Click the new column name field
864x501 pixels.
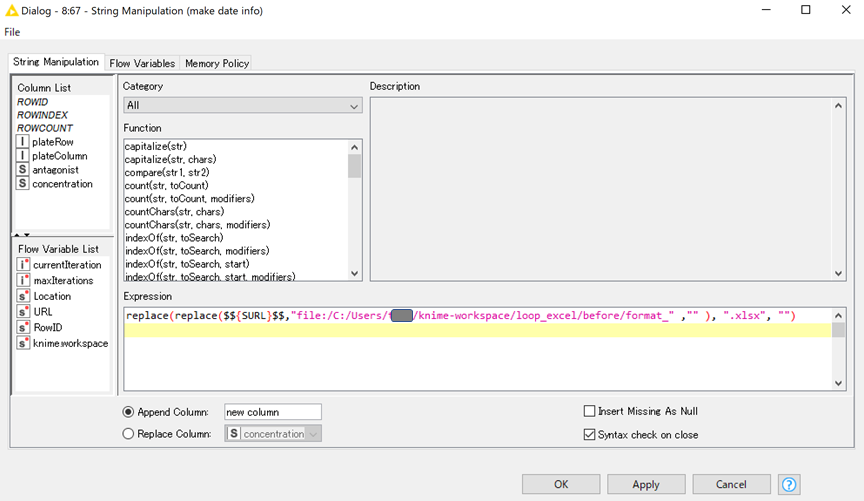273,412
